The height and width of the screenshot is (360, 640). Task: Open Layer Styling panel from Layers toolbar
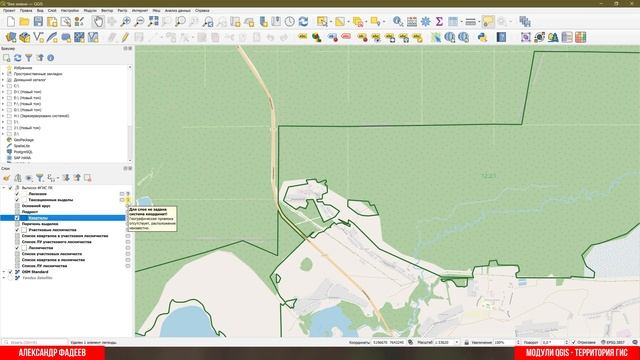(7, 178)
